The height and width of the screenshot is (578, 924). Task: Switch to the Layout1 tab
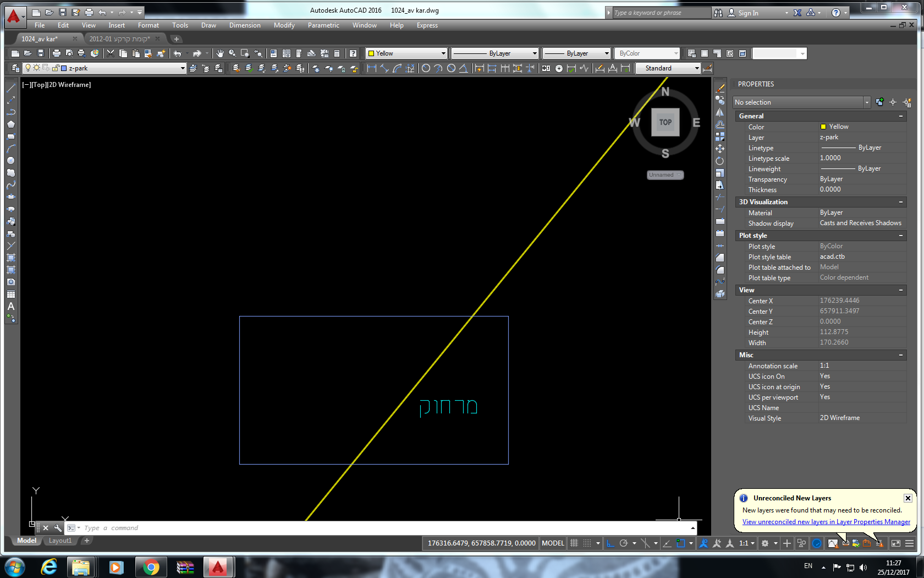click(x=60, y=541)
